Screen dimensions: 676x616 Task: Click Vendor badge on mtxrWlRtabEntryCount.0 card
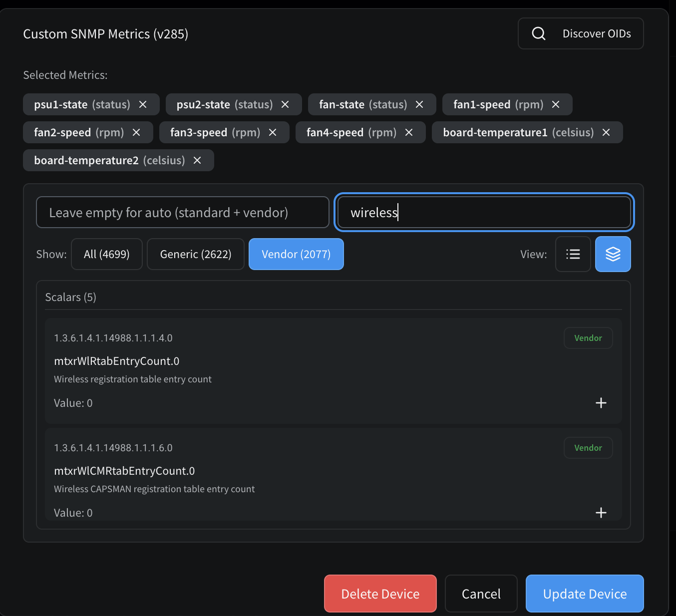[588, 338]
